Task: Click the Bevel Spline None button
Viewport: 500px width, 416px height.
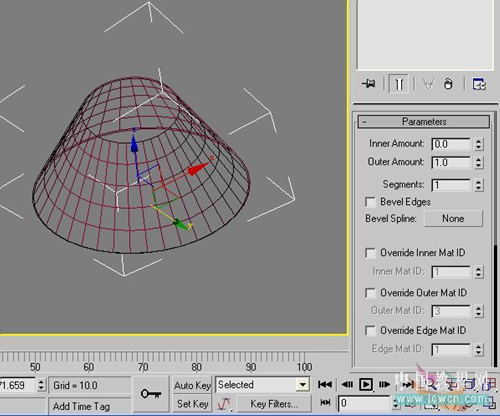Action: tap(453, 219)
